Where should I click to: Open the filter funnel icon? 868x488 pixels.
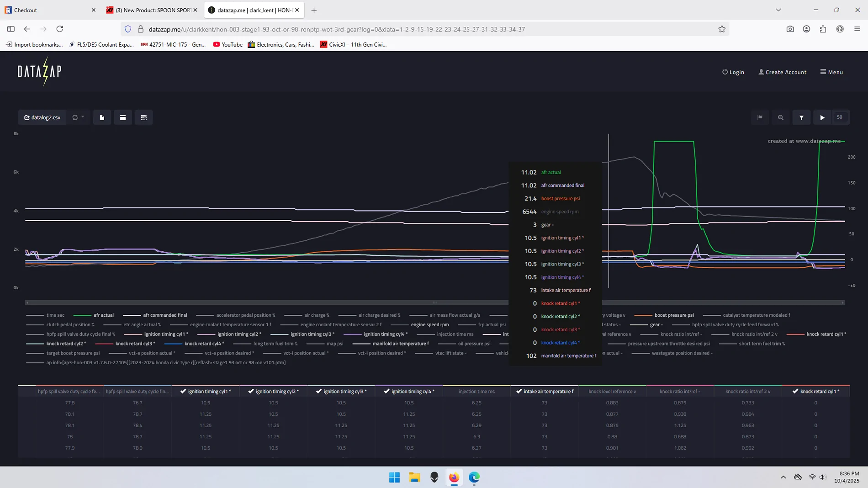click(801, 117)
